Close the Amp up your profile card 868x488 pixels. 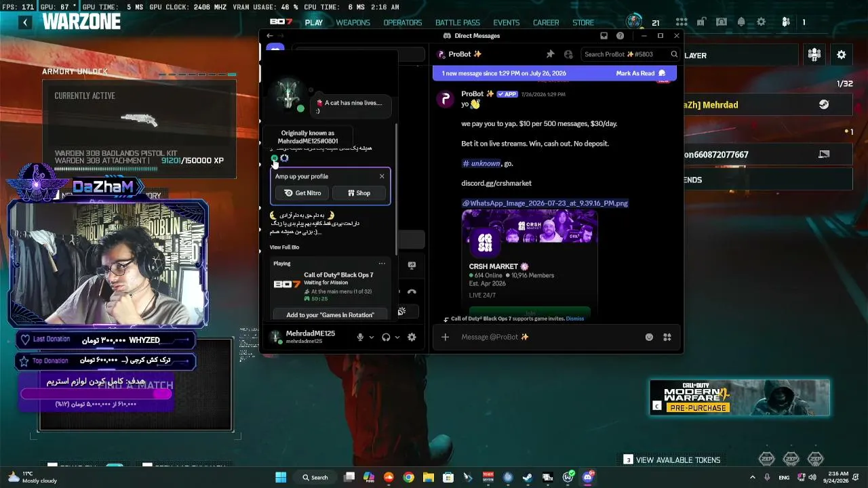[382, 176]
